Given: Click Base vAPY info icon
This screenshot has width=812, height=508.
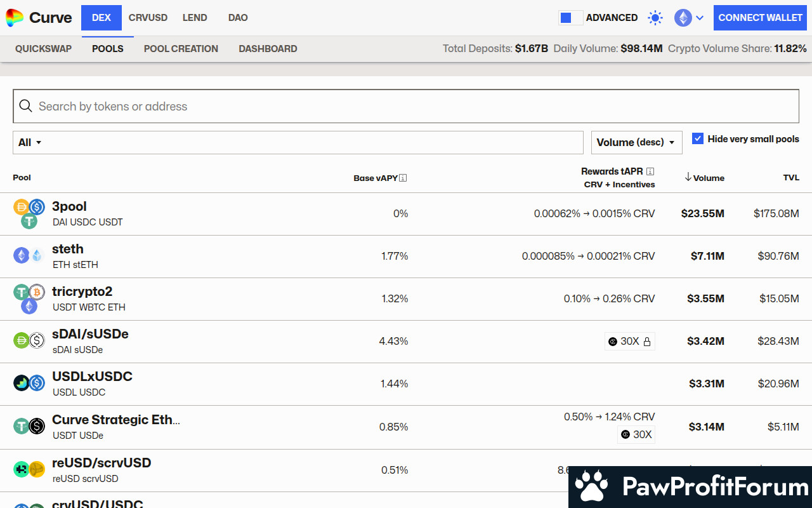Looking at the screenshot, I should pos(403,178).
